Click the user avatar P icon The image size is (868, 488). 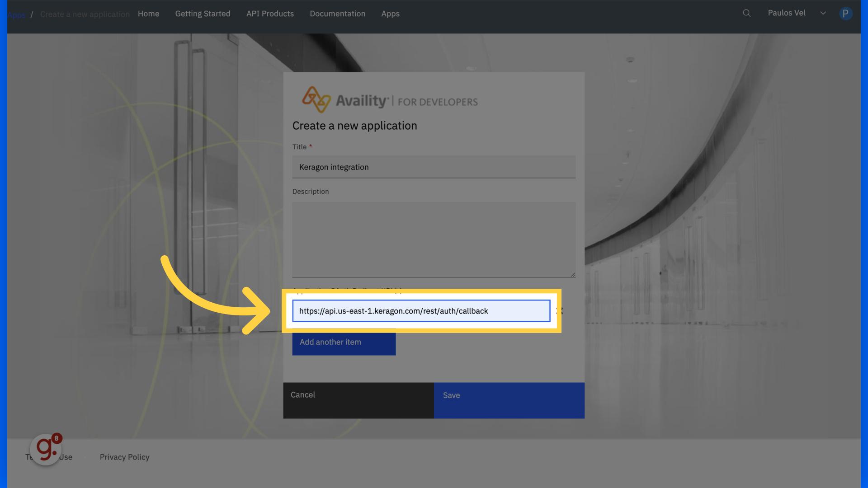point(845,14)
